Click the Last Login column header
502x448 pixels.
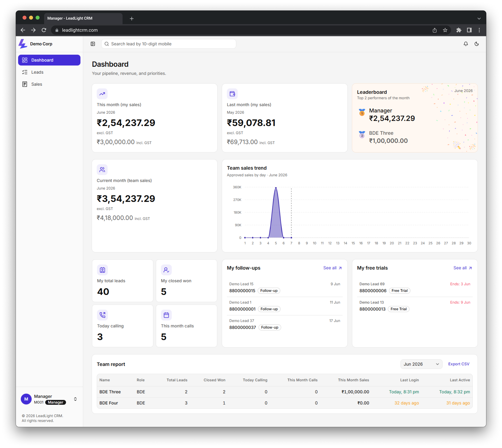point(409,380)
